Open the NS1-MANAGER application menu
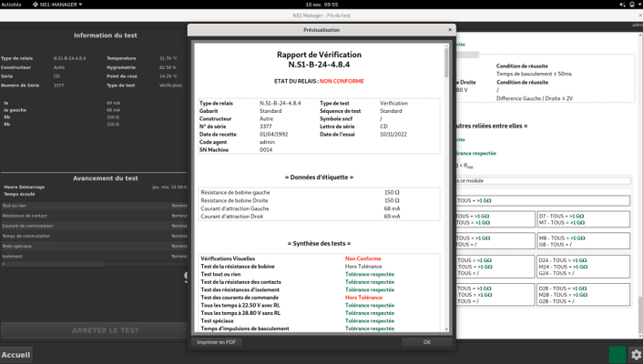643x364 pixels. pos(57,5)
